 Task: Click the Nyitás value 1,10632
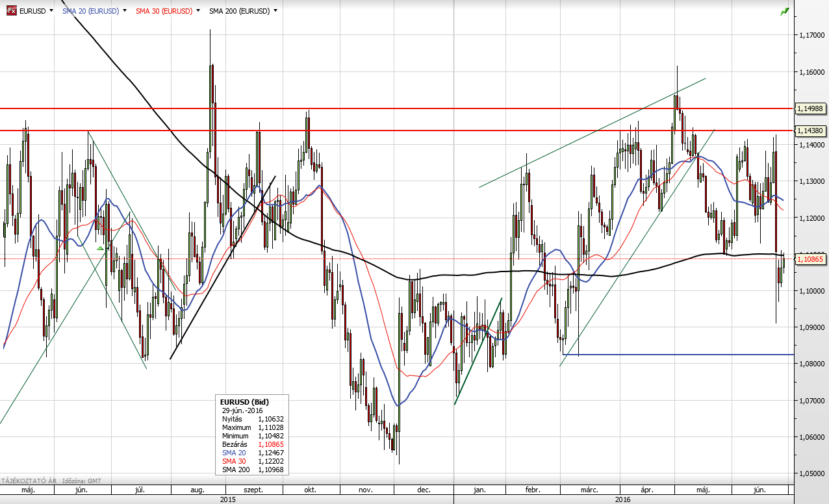(x=271, y=420)
